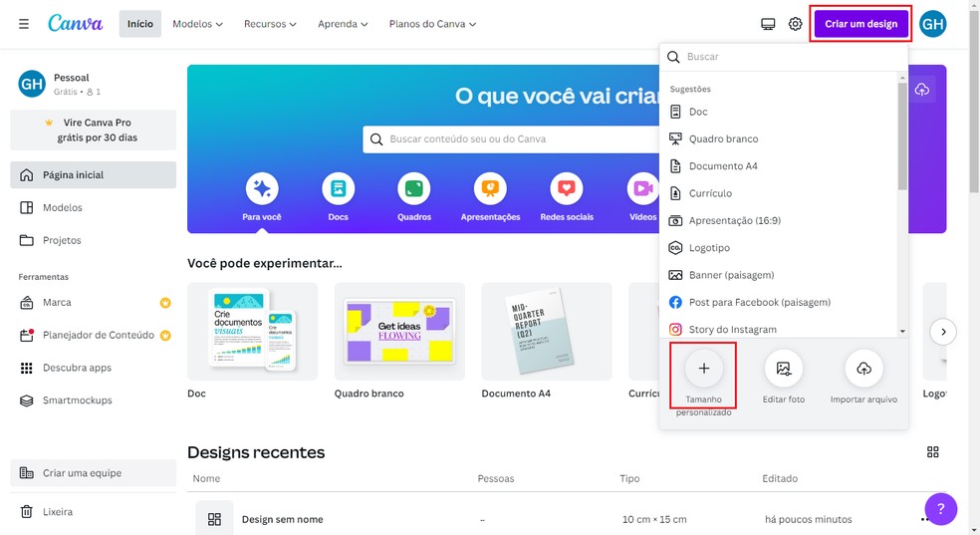Screen dimensions: 980x535
Task: Click the Início tab in top navigation
Action: [x=140, y=24]
